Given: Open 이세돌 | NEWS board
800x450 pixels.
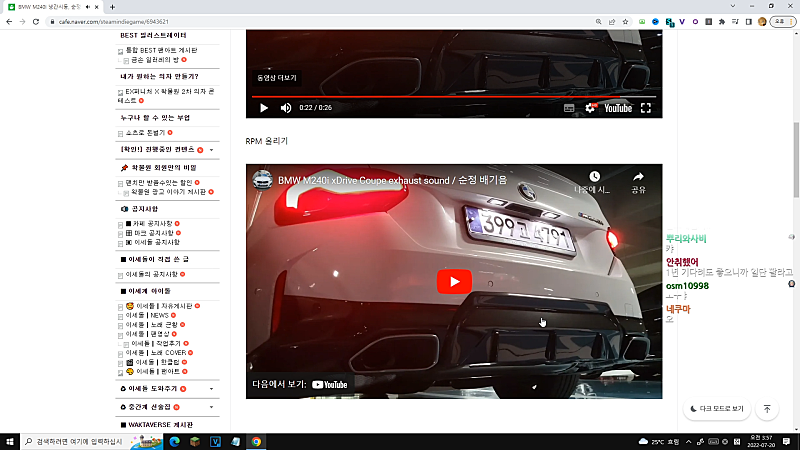Looking at the screenshot, I should (147, 315).
